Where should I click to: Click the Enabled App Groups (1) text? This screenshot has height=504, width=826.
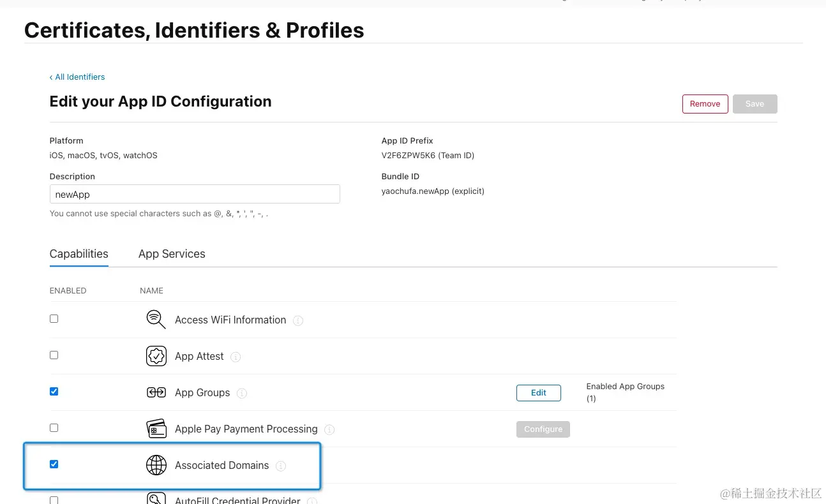click(626, 392)
